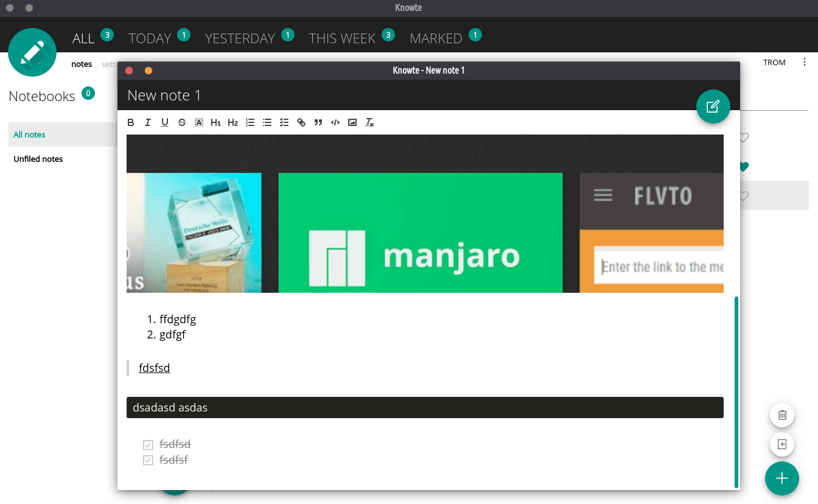
Task: Apply italic formatting to text
Action: (148, 122)
